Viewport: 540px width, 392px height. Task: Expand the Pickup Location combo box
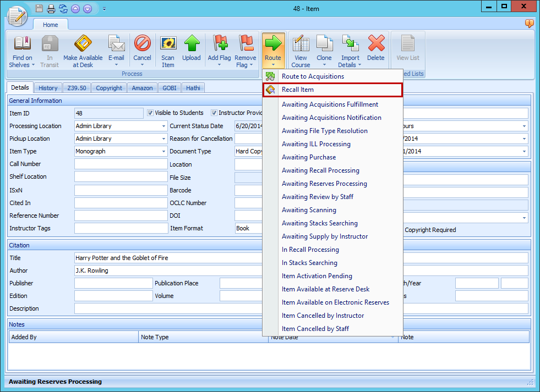click(163, 139)
